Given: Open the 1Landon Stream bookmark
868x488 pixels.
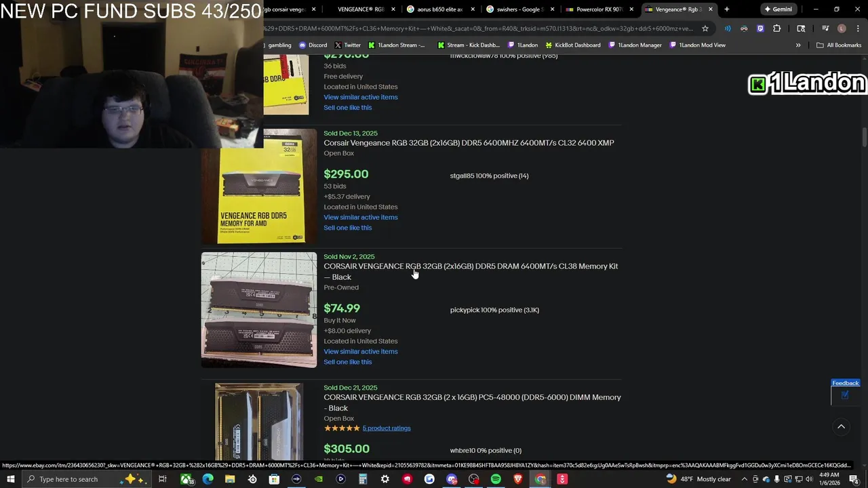Looking at the screenshot, I should tap(396, 45).
